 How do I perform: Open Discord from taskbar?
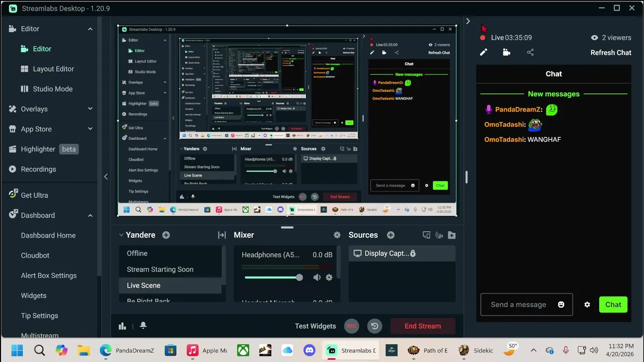click(309, 350)
